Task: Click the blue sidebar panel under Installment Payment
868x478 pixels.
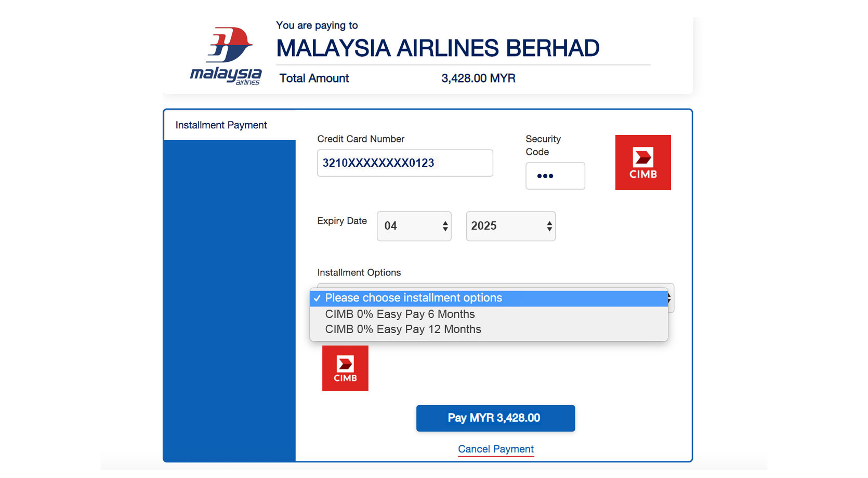Action: click(230, 300)
